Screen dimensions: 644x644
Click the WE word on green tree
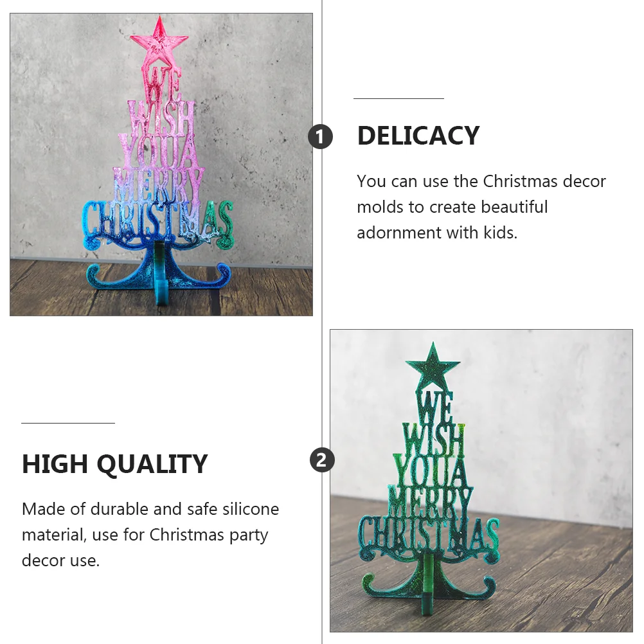point(434,407)
